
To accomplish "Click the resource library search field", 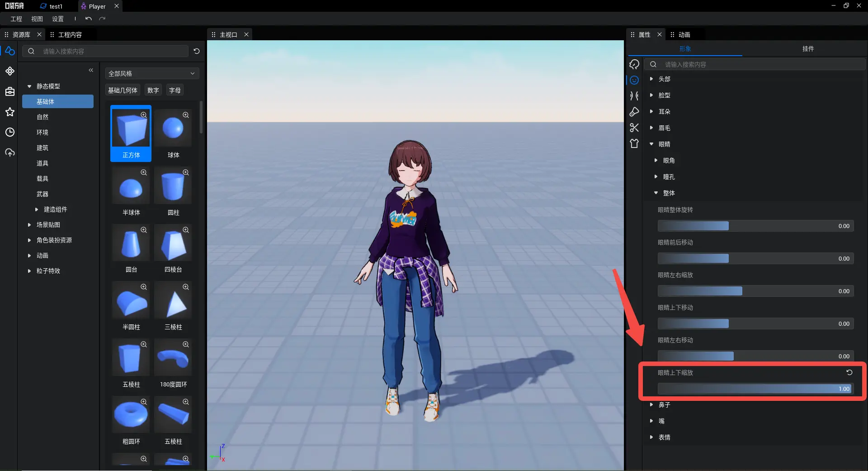I will click(x=105, y=51).
